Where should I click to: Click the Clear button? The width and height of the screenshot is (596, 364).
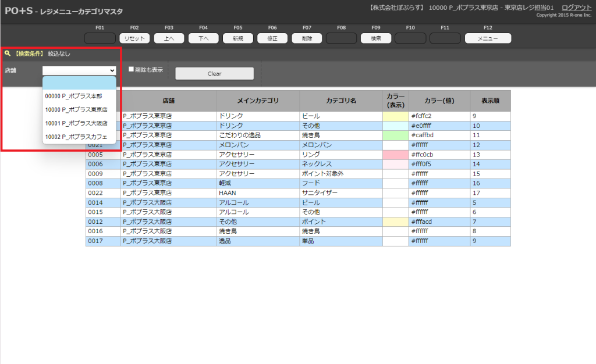(214, 74)
